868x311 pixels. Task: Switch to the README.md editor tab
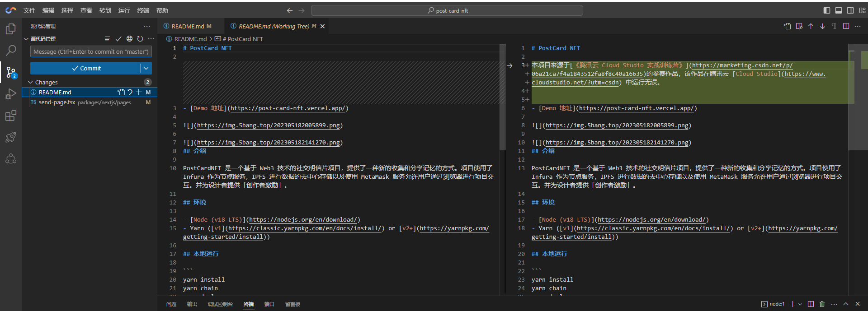(x=190, y=26)
